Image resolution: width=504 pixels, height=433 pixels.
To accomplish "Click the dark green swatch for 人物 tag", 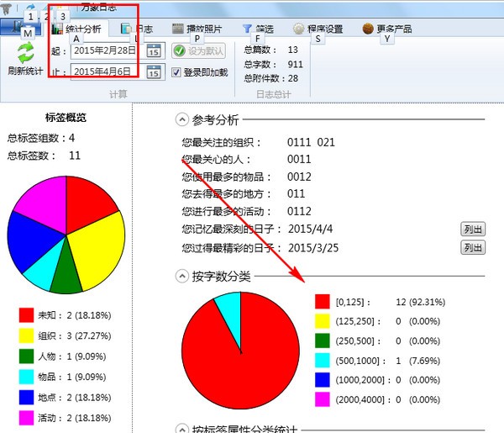I will coord(26,356).
